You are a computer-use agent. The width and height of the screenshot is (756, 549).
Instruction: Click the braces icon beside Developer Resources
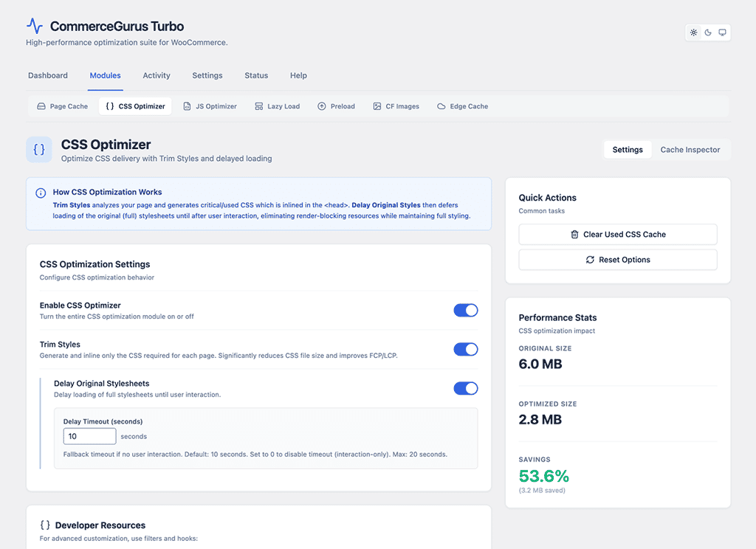(45, 525)
